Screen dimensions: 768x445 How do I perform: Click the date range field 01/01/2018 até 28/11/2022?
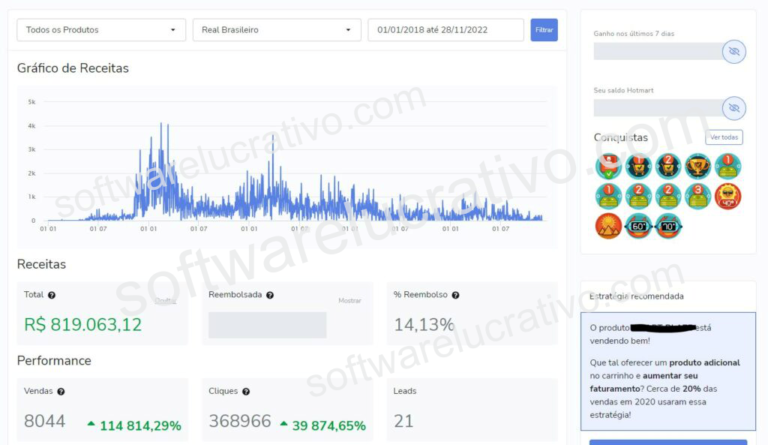coord(445,30)
